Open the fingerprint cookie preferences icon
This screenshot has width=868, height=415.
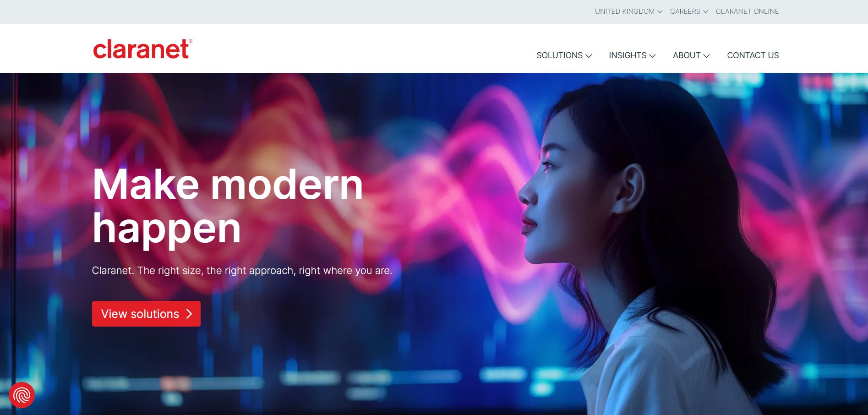tap(22, 395)
